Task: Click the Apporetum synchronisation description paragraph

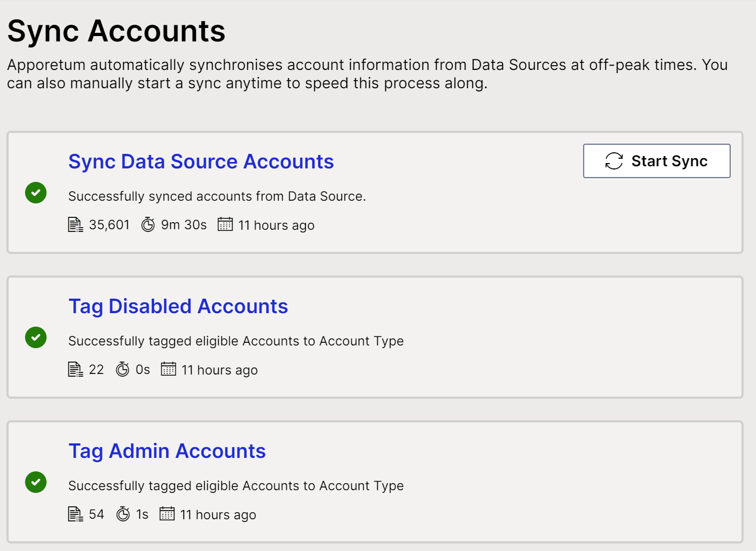Action: [367, 74]
